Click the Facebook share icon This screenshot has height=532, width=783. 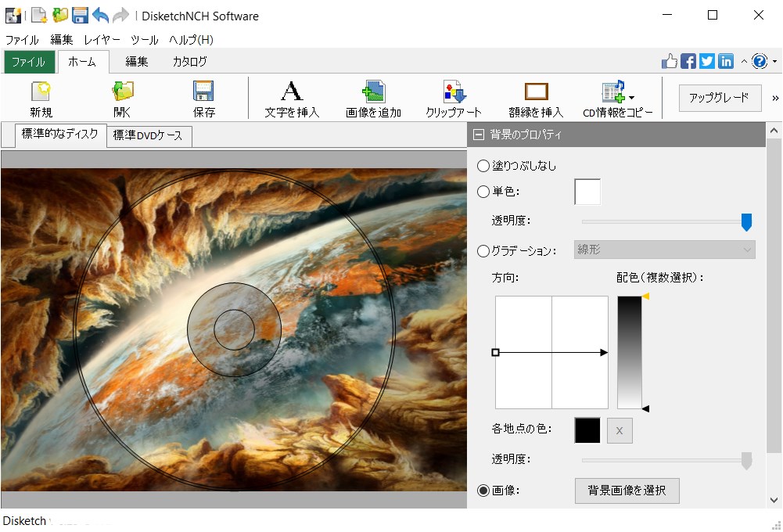pyautogui.click(x=688, y=62)
